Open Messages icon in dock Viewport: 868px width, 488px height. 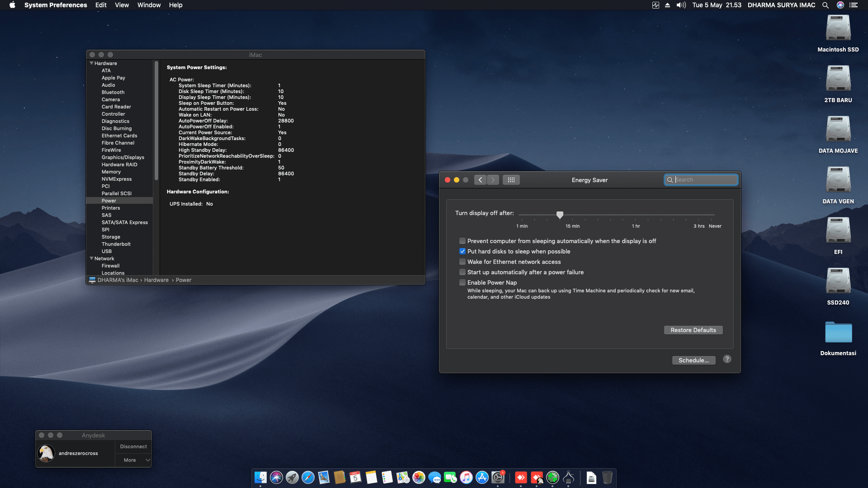click(434, 477)
